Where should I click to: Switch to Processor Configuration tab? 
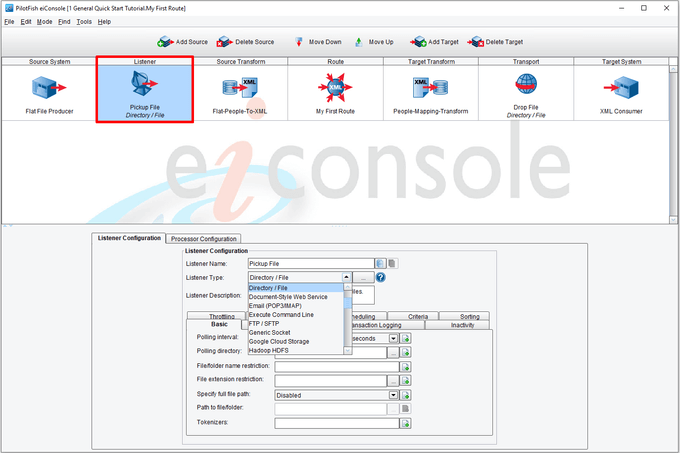pyautogui.click(x=203, y=238)
